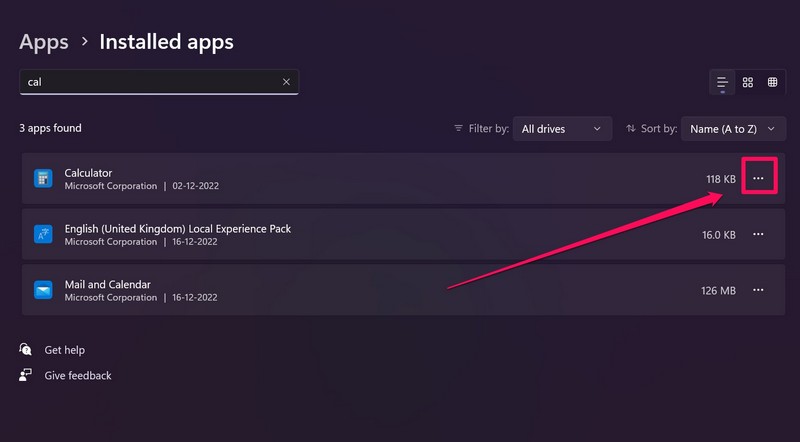This screenshot has width=800, height=442.
Task: Expand the Filter by All drives dropdown
Action: [x=562, y=129]
